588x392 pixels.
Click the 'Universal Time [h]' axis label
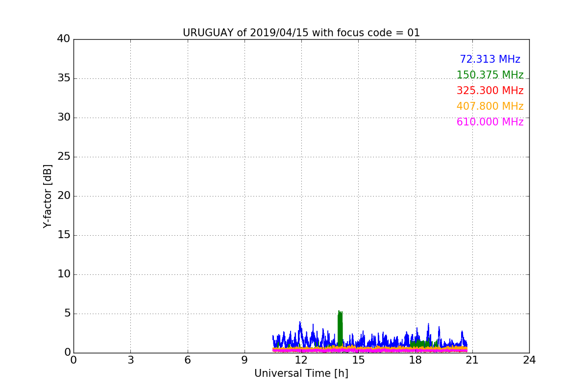point(301,373)
